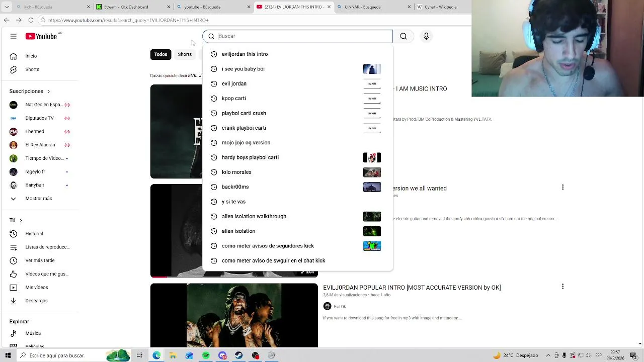644x362 pixels.
Task: Choose suggestion 'alien isolation walkthrough'
Action: point(297,216)
